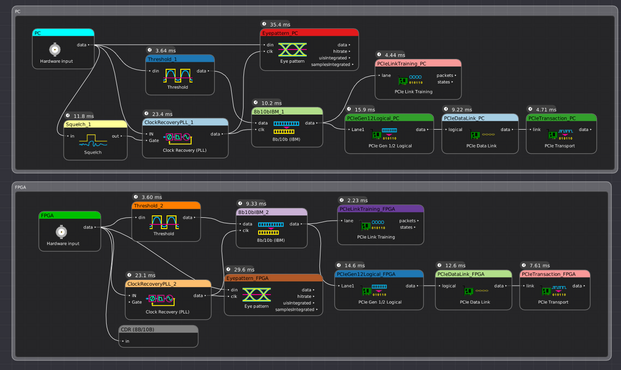This screenshot has height=370, width=621.
Task: Click the Eyepattern_PC eye pattern icon
Action: pyautogui.click(x=292, y=50)
